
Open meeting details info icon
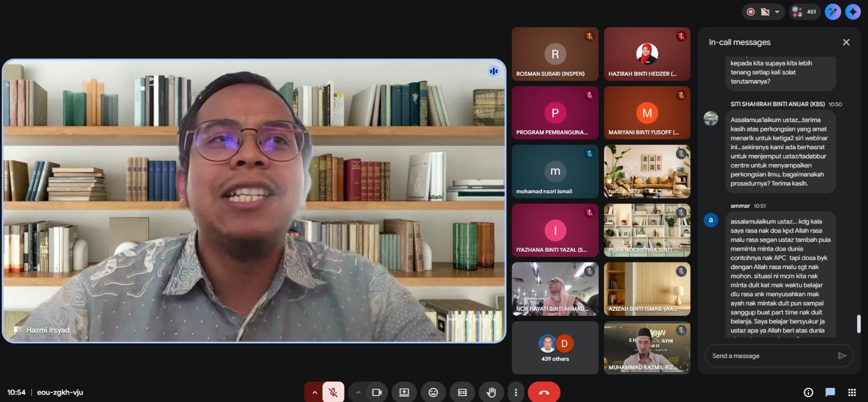coord(808,392)
